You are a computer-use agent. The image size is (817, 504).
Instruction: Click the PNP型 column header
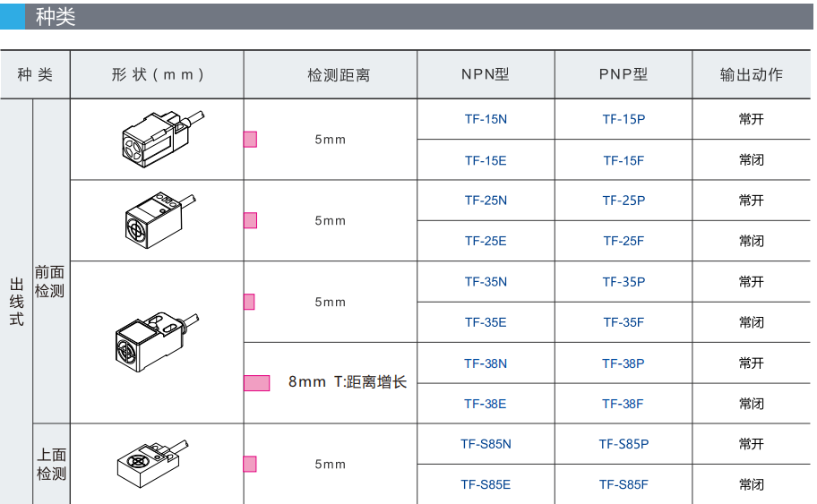click(x=623, y=74)
